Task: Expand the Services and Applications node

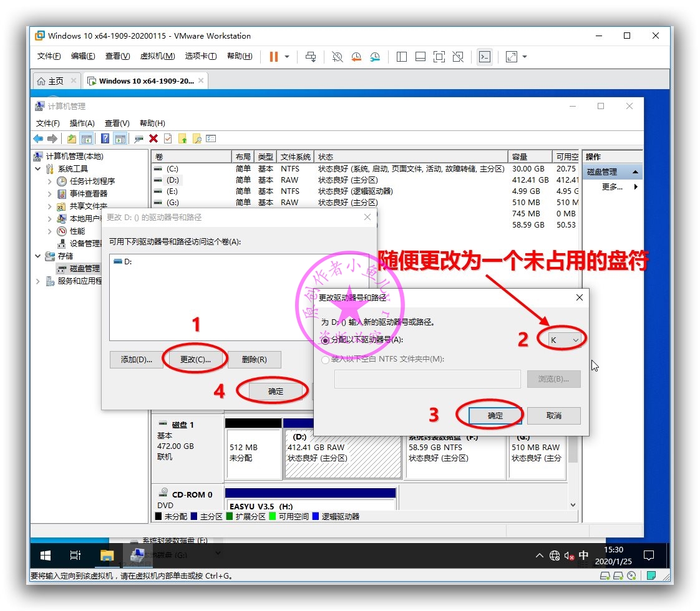Action: point(38,281)
